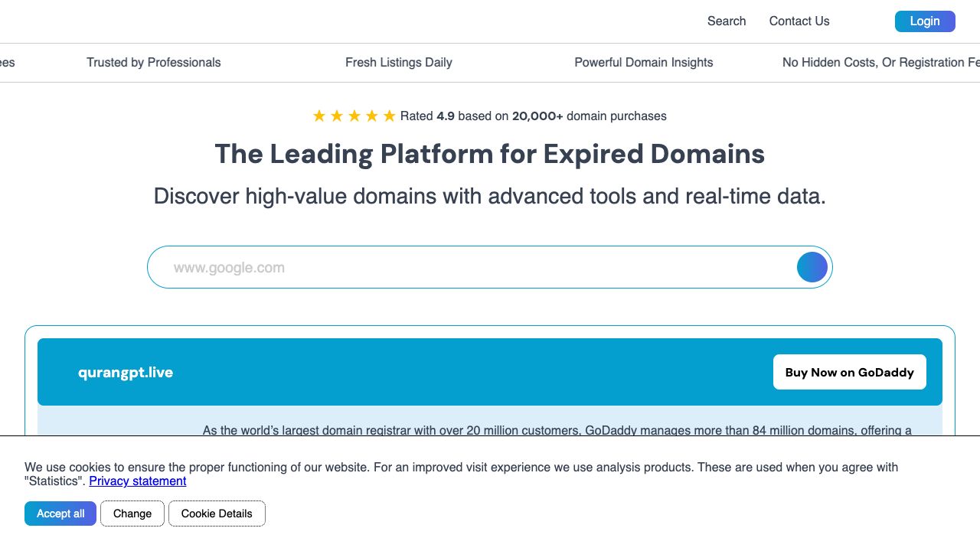Click the Leading Platform for Expired Domains heading

[489, 154]
